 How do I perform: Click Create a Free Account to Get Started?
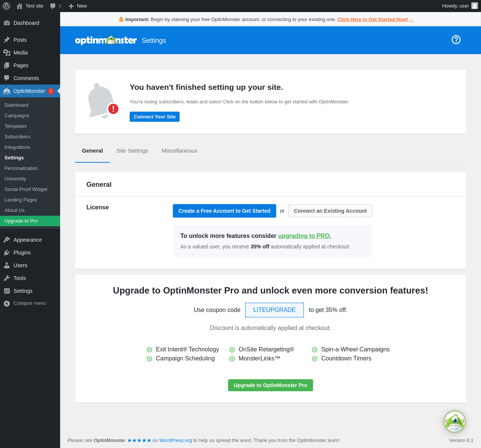point(224,211)
